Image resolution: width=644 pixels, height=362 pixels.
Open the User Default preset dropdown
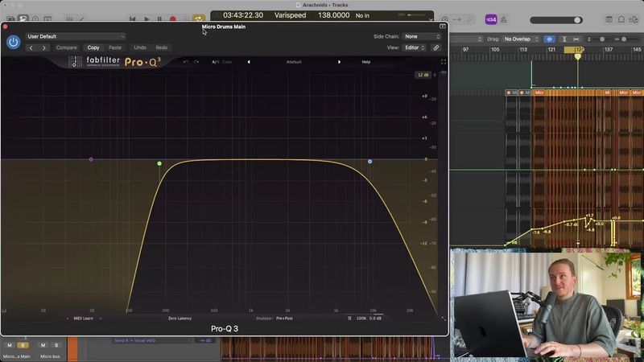point(75,36)
